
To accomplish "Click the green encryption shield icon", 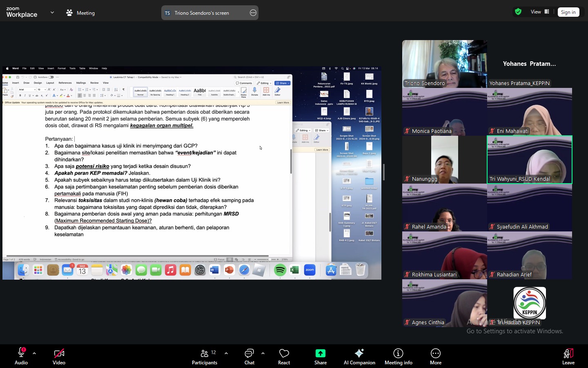I will (518, 12).
